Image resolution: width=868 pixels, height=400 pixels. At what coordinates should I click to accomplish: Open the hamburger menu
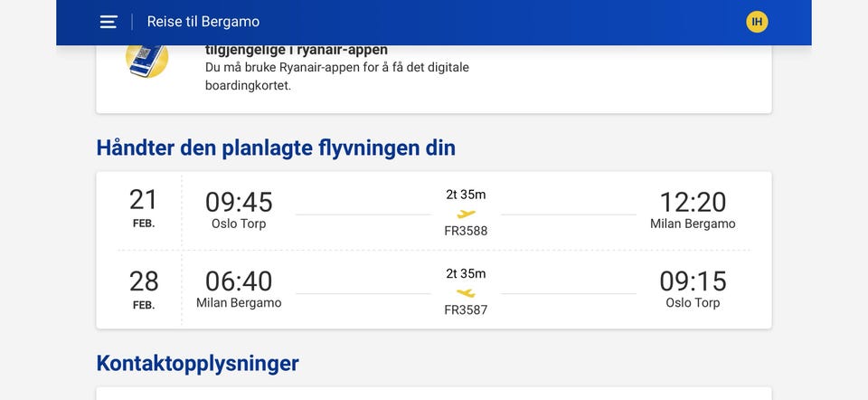pos(108,22)
